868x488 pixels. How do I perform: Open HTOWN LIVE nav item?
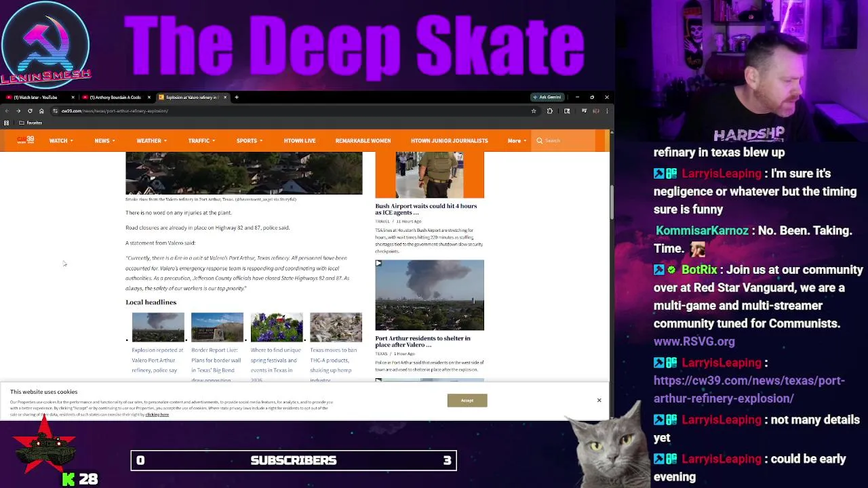coord(300,140)
